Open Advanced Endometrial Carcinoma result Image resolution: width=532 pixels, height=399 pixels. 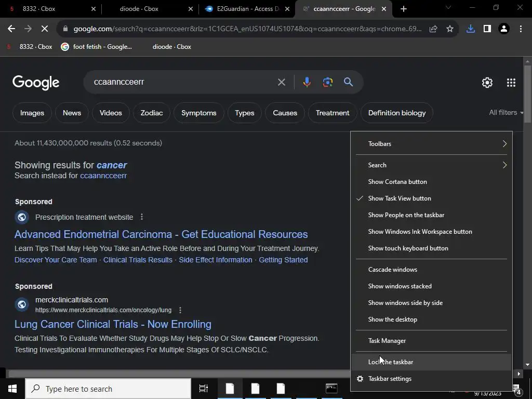click(x=161, y=234)
